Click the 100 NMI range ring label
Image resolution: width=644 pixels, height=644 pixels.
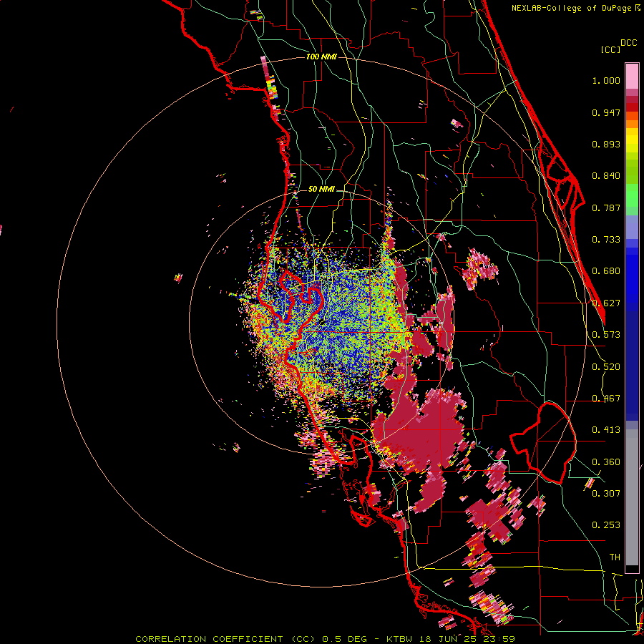click(321, 57)
